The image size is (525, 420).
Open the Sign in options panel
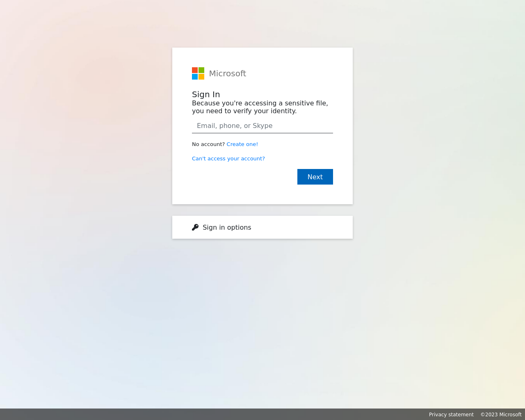[262, 227]
